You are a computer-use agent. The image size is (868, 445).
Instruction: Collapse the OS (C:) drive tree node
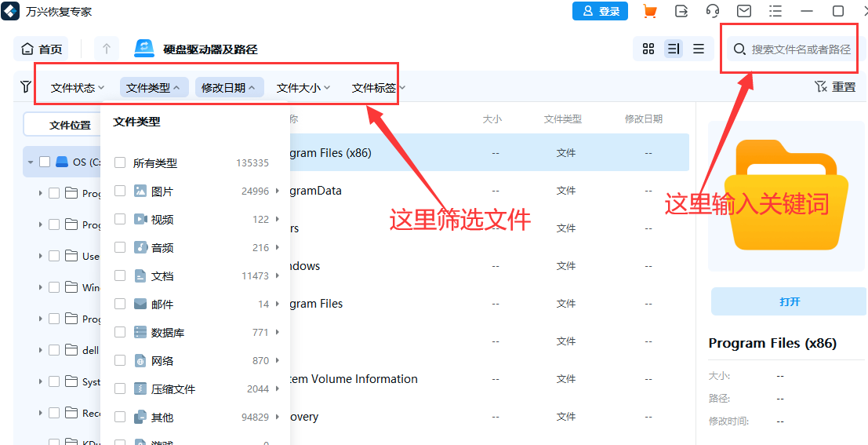coord(30,162)
